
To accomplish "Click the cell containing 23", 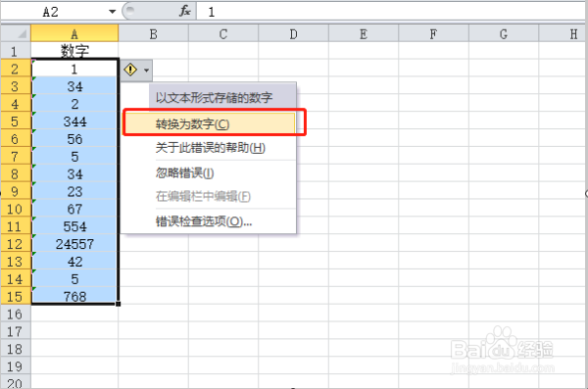I will tap(74, 191).
